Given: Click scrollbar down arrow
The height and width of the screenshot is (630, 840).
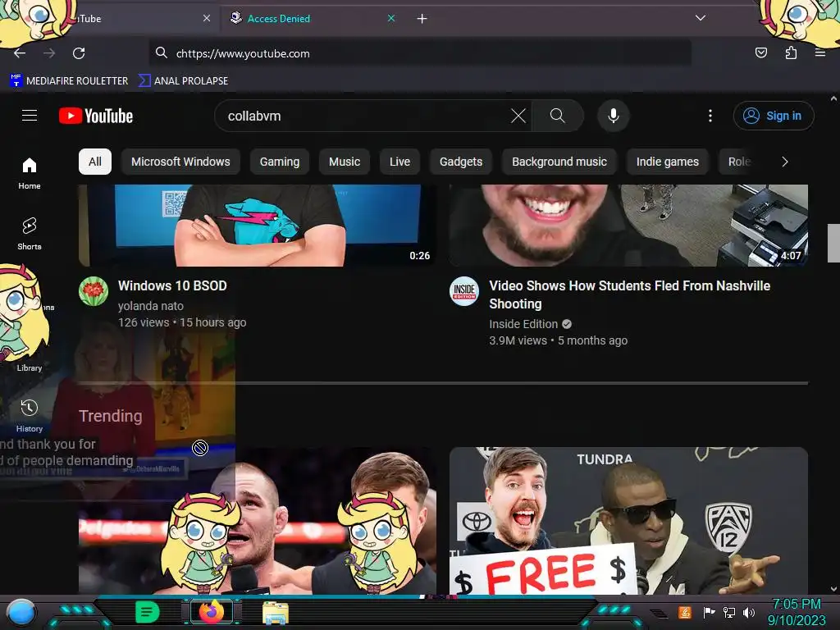Looking at the screenshot, I should [833, 589].
